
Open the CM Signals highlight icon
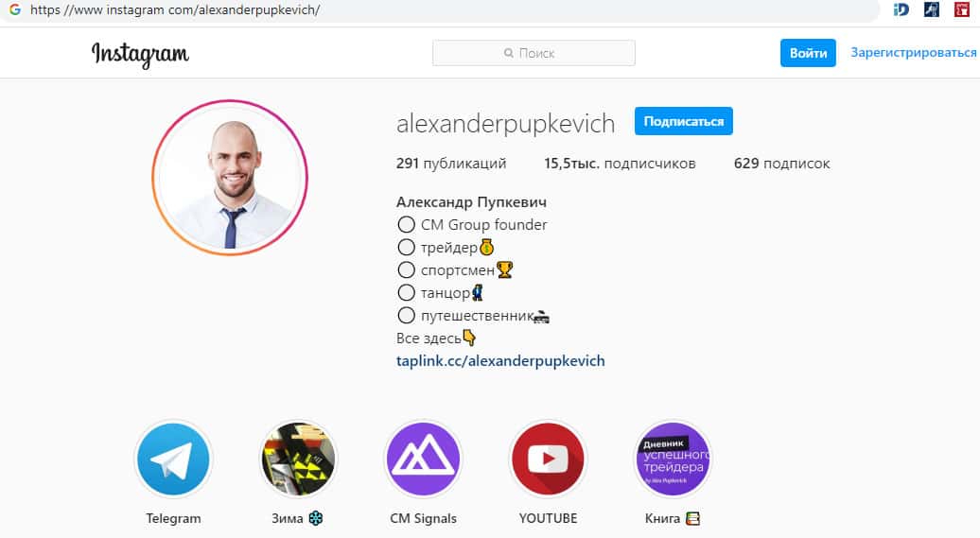click(423, 460)
